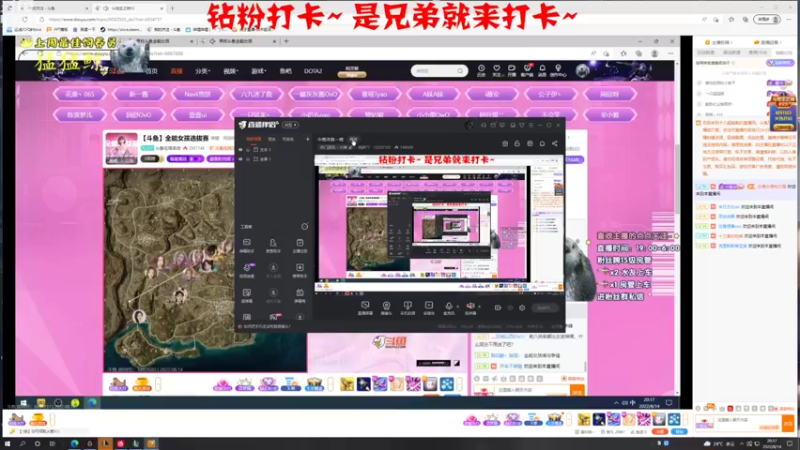Image resolution: width=800 pixels, height=450 pixels.
Task: Click the 陈墨梦儿 pink streamer button
Action: [x=79, y=115]
